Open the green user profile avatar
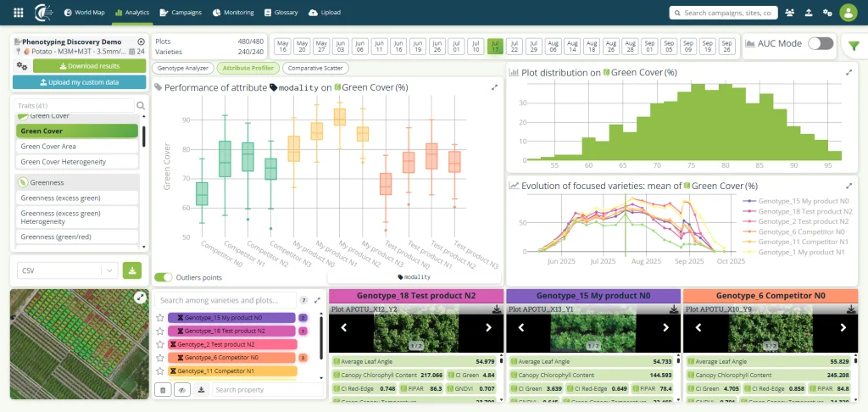Image resolution: width=868 pixels, height=412 pixels. pos(848,12)
